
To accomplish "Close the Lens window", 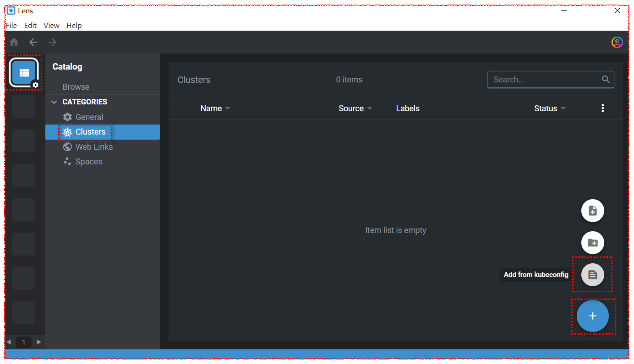I will pos(618,11).
